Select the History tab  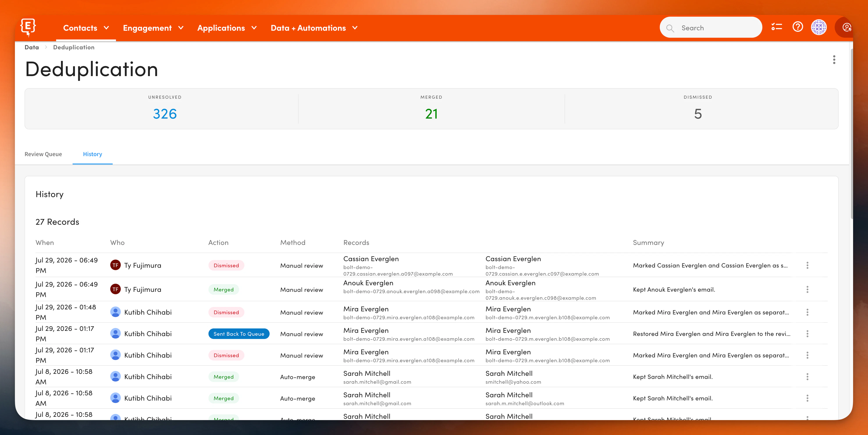point(92,154)
